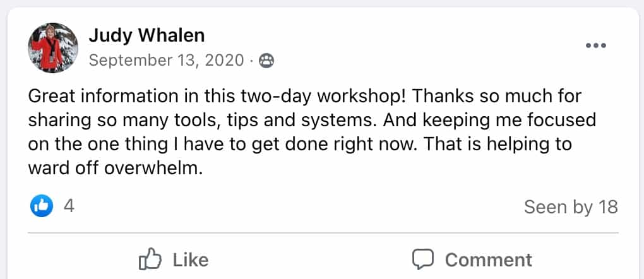Viewport: 644px width, 279px height.
Task: Click the blue thumbs-up reaction icon
Action: click(x=41, y=206)
